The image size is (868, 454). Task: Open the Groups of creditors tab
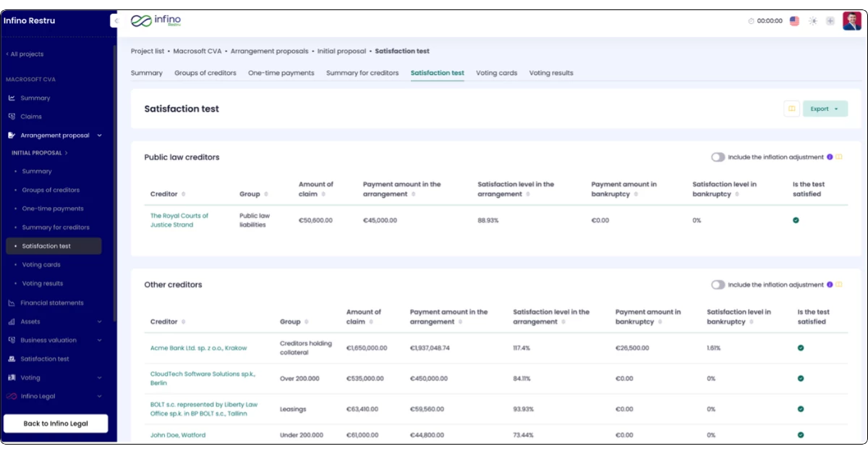coord(205,73)
